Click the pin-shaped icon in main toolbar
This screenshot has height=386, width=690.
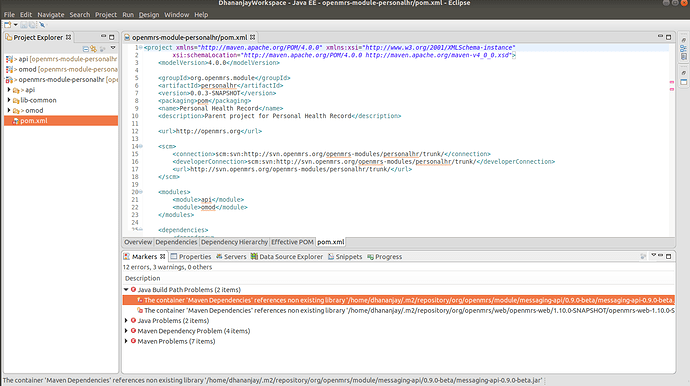(x=42, y=25)
